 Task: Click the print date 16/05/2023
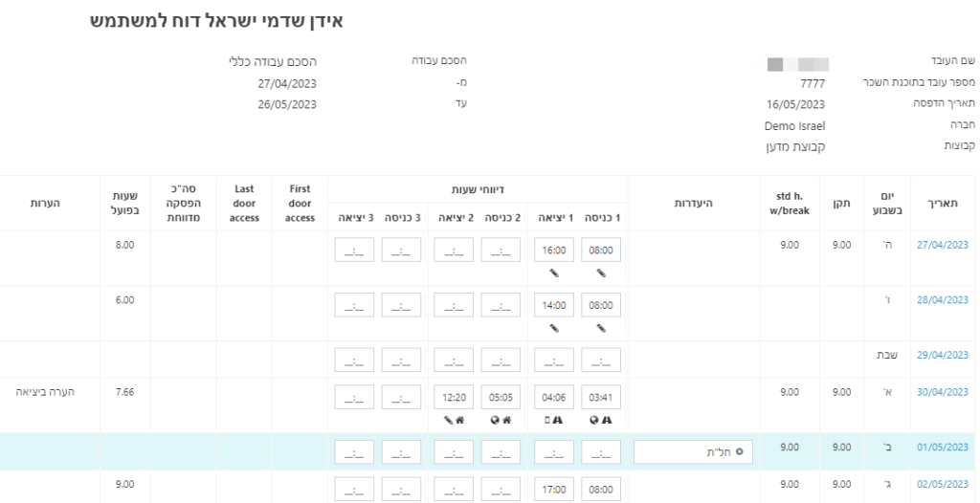click(x=795, y=104)
